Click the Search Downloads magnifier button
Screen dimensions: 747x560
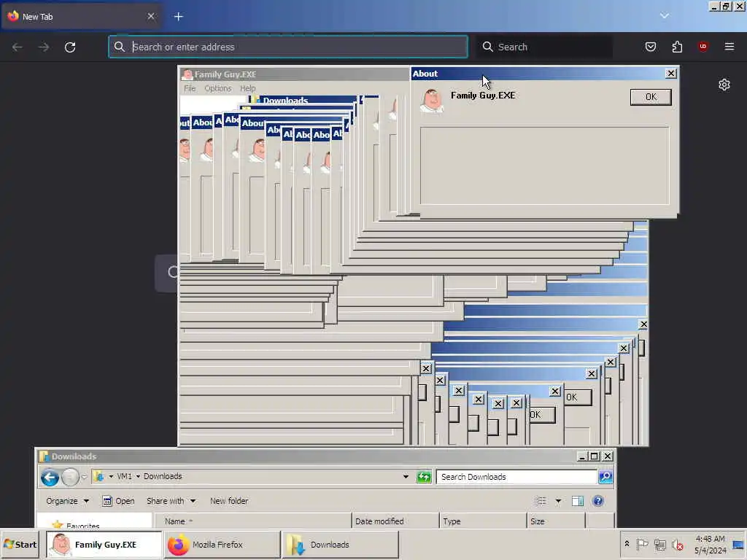pos(605,477)
